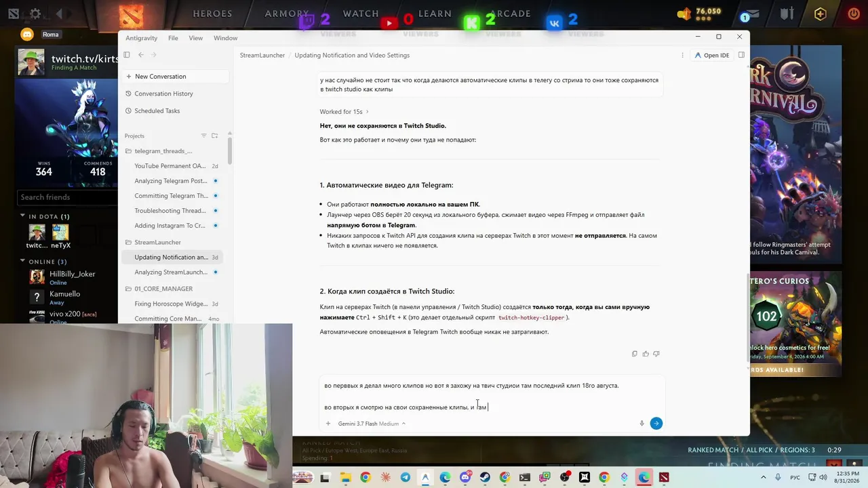Switch to the Antigravity taskbar icon

pos(425,477)
